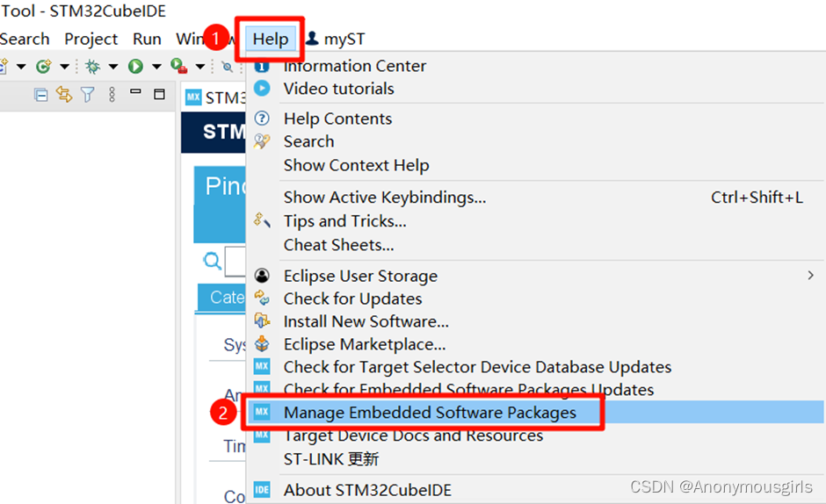This screenshot has width=826, height=504.
Task: Collapse All in the Project Explorer
Action: point(40,95)
